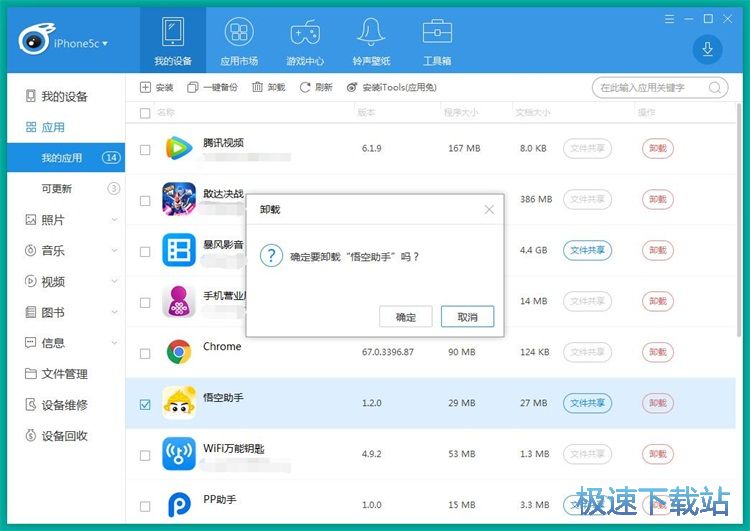Switch to 我的设备 top tab
The width and height of the screenshot is (750, 531).
173,41
